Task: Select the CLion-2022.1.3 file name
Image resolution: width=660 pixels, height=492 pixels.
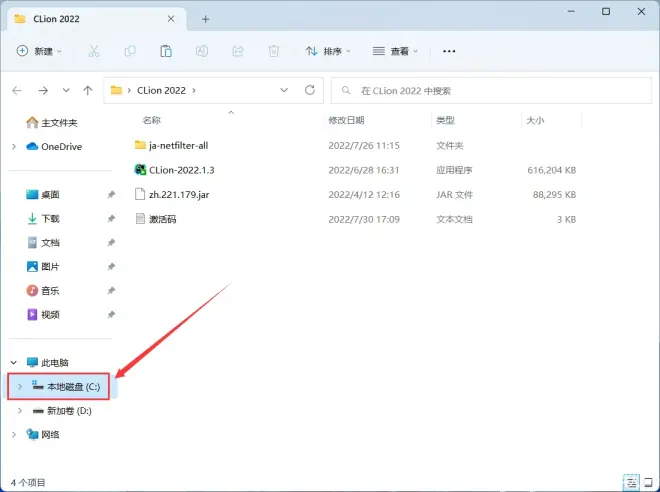Action: click(x=181, y=170)
